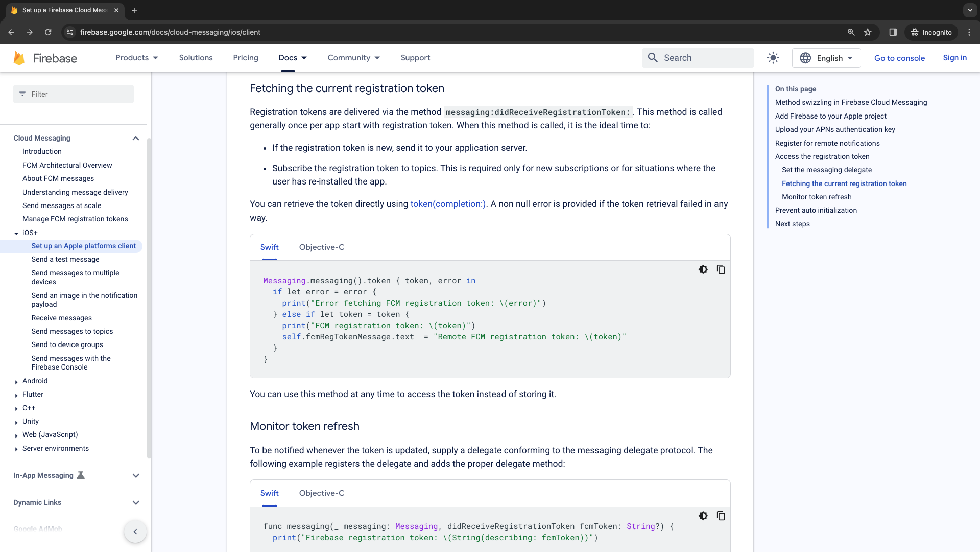Image resolution: width=980 pixels, height=552 pixels.
Task: Focus the Search box in header
Action: (698, 58)
